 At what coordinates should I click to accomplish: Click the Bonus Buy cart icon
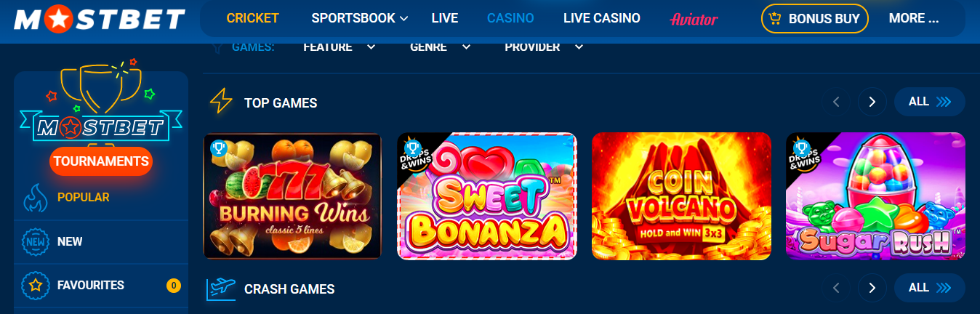[x=775, y=19]
